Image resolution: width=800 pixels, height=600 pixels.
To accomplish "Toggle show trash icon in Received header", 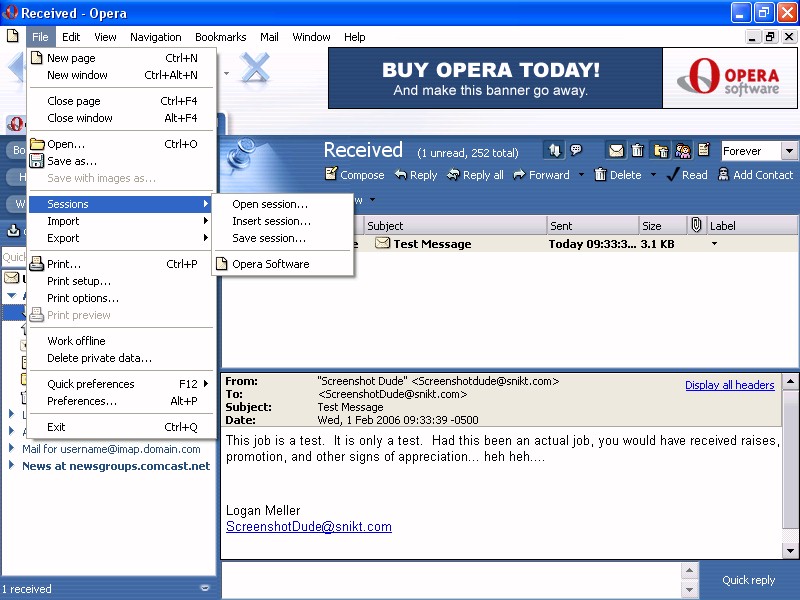I will pyautogui.click(x=637, y=151).
